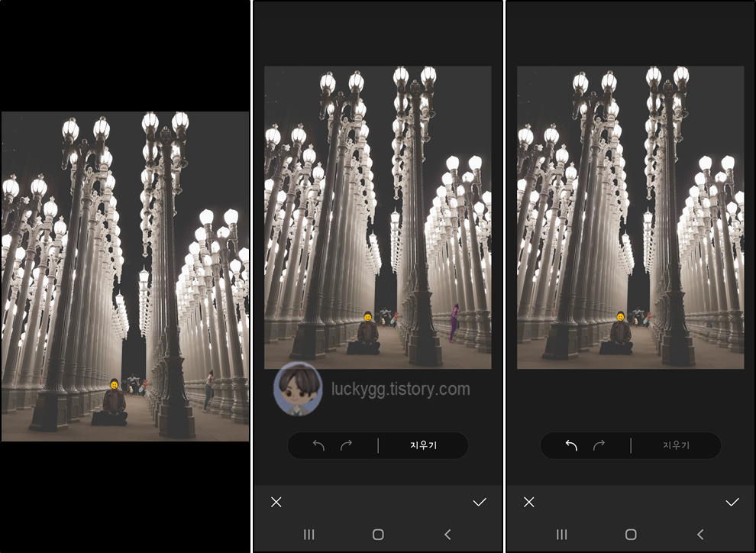Open recent apps in right phone navbar
Image resolution: width=756 pixels, height=553 pixels.
562,534
